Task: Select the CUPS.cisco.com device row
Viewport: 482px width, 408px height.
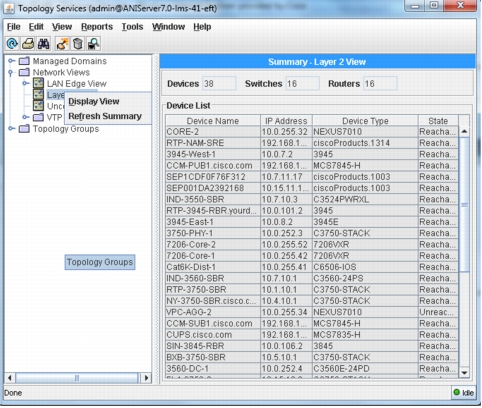Action: point(312,335)
